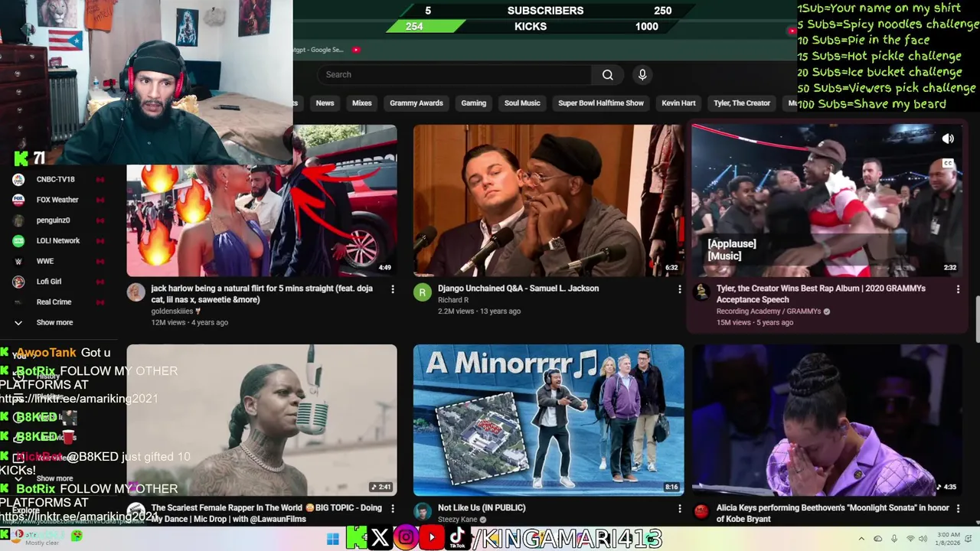This screenshot has height=551, width=980.
Task: Open options menu for Alicia Keys video
Action: click(958, 508)
